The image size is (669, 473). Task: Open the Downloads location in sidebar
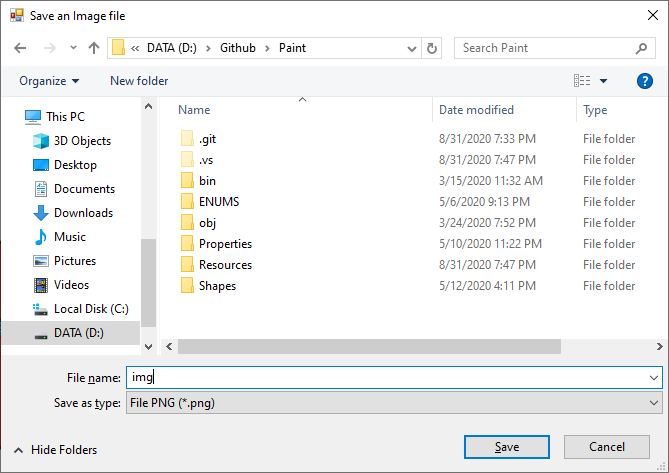coord(73,213)
